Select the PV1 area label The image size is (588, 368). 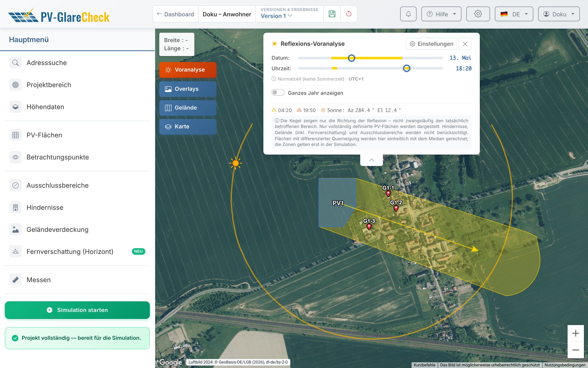click(x=338, y=203)
